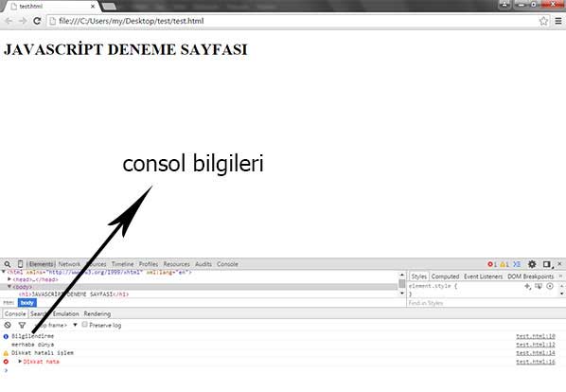Screen dimensions: 566x392
Task: Go back to the previous page
Action: pyautogui.click(x=8, y=21)
